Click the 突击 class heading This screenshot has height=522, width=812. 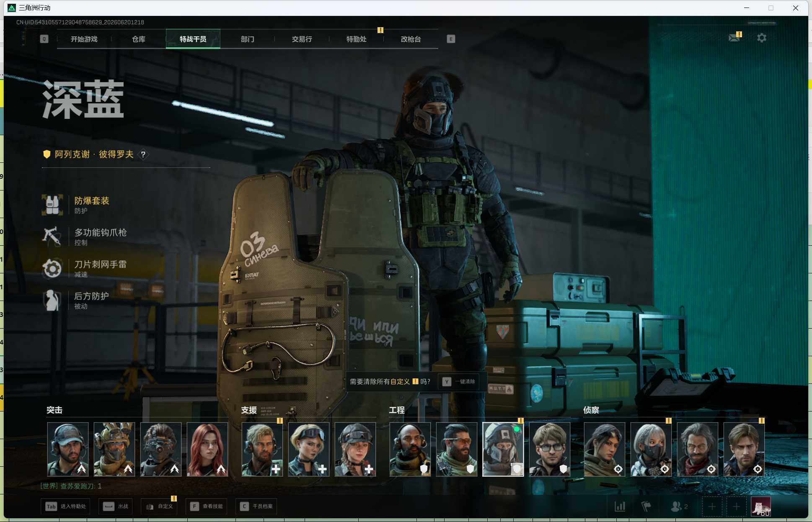coord(54,410)
